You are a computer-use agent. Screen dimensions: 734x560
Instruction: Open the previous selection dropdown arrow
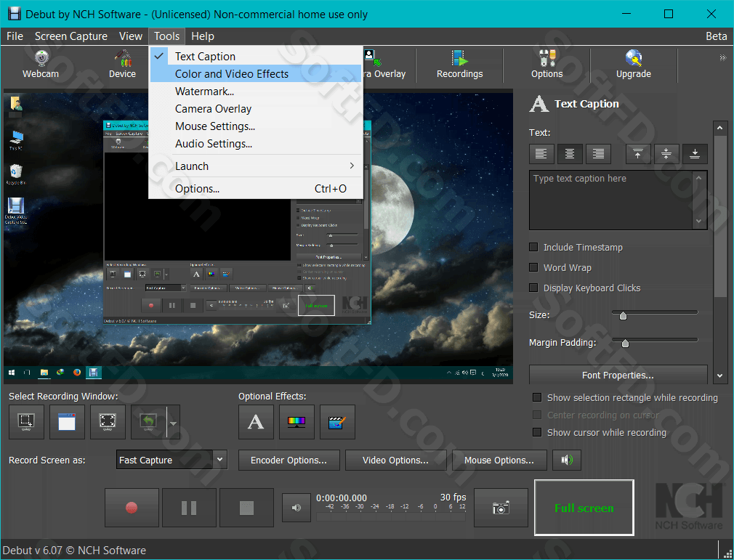tap(173, 423)
